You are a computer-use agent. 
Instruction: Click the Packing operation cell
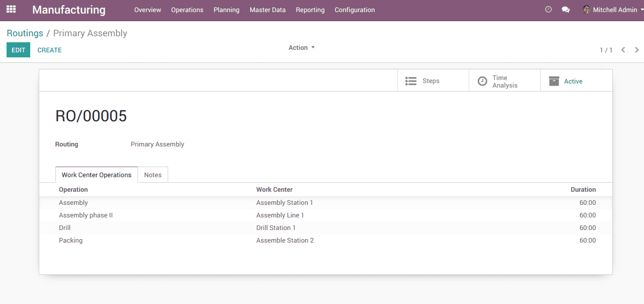tap(70, 240)
